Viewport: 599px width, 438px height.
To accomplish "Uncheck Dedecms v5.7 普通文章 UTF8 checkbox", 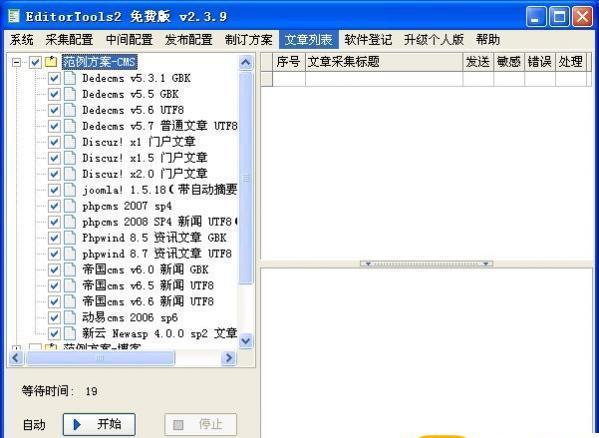I will pos(54,126).
